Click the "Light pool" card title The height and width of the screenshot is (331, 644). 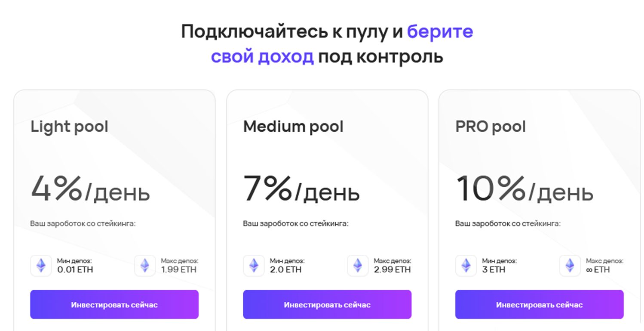pyautogui.click(x=69, y=127)
